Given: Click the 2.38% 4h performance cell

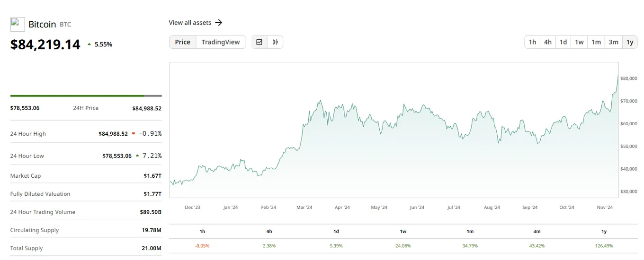Looking at the screenshot, I should 269,246.
